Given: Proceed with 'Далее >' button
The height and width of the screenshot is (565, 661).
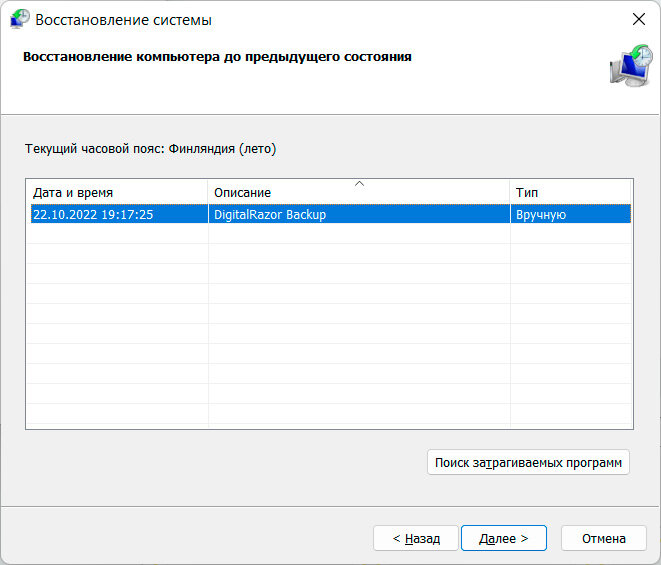Looking at the screenshot, I should click(x=504, y=538).
